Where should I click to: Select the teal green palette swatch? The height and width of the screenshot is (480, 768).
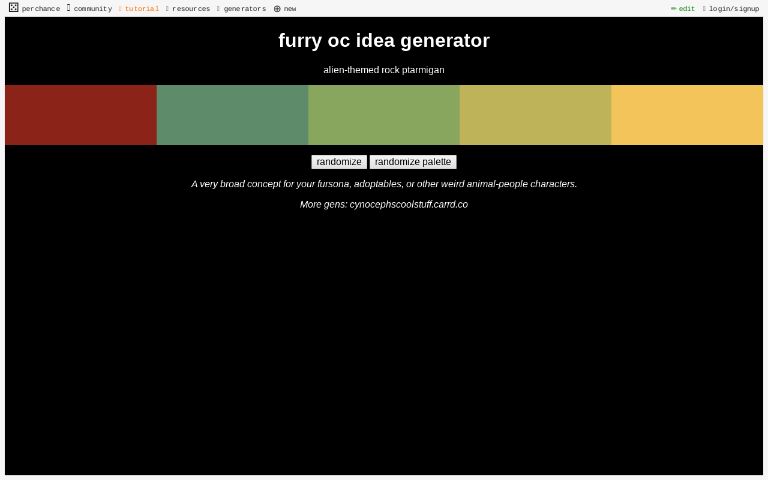tap(232, 115)
